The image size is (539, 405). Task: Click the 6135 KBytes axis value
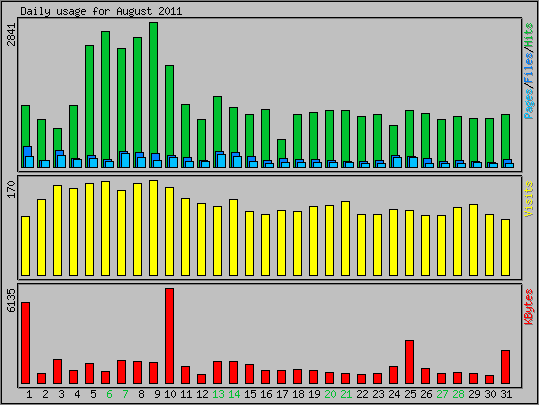(12, 300)
